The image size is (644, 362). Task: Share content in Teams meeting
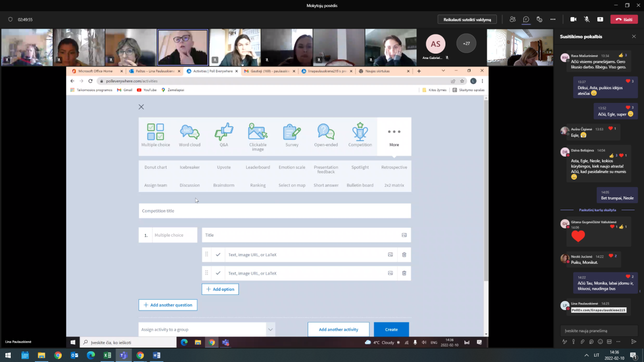(600, 19)
